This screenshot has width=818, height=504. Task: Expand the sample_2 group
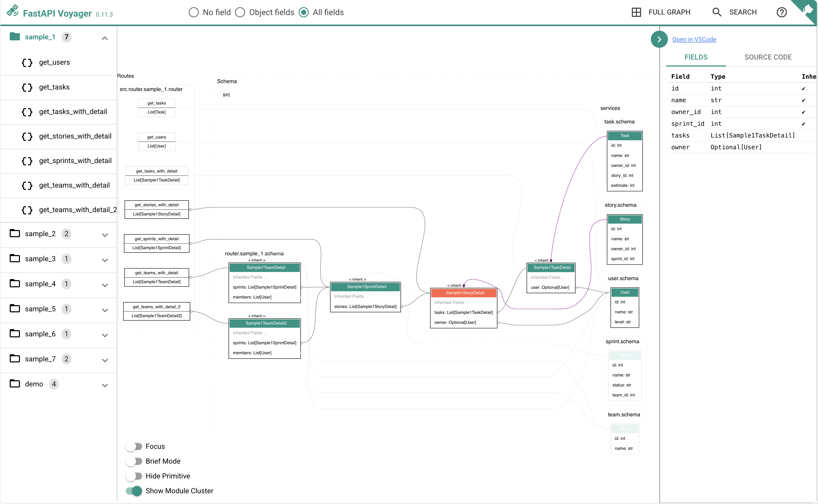pos(105,235)
